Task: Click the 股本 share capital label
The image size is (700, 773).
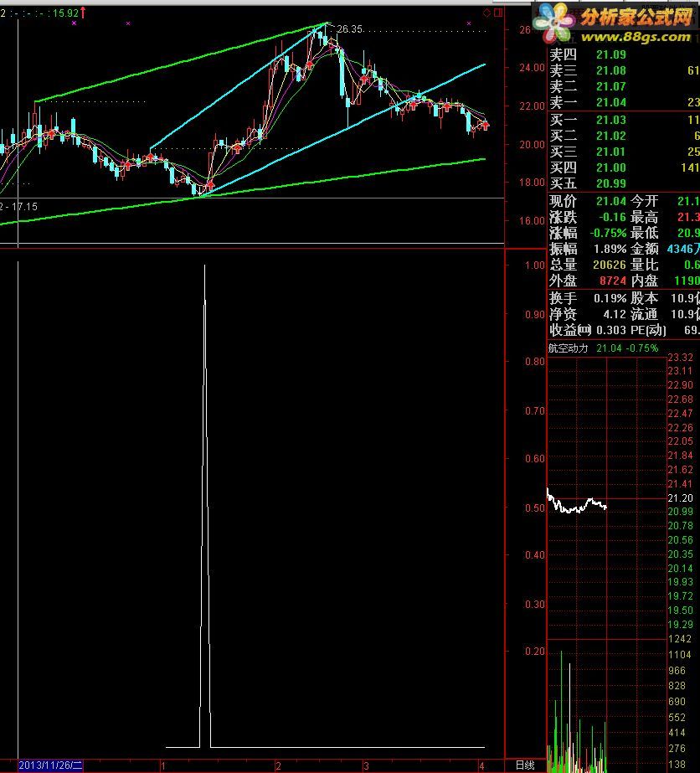Action: [644, 298]
